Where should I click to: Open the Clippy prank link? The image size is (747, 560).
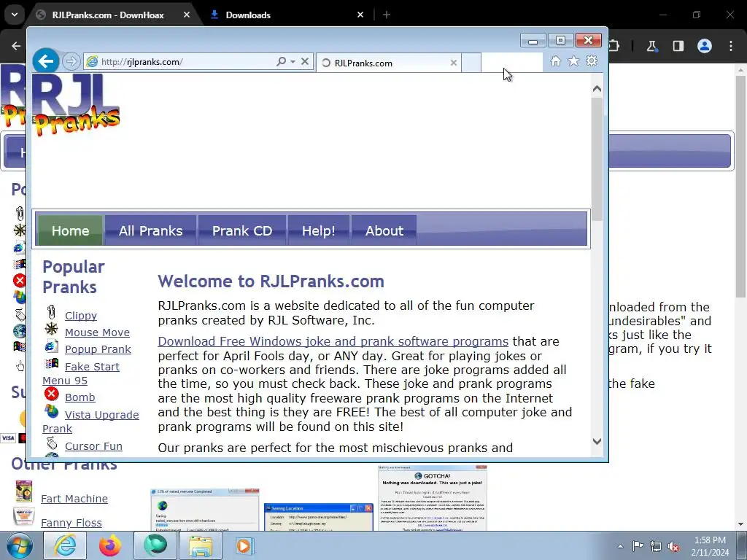click(x=81, y=316)
